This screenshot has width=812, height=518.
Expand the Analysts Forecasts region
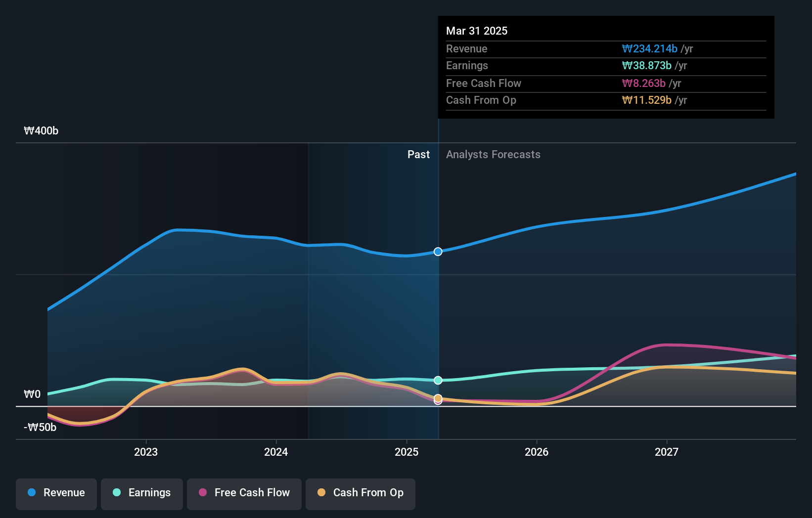pos(493,154)
